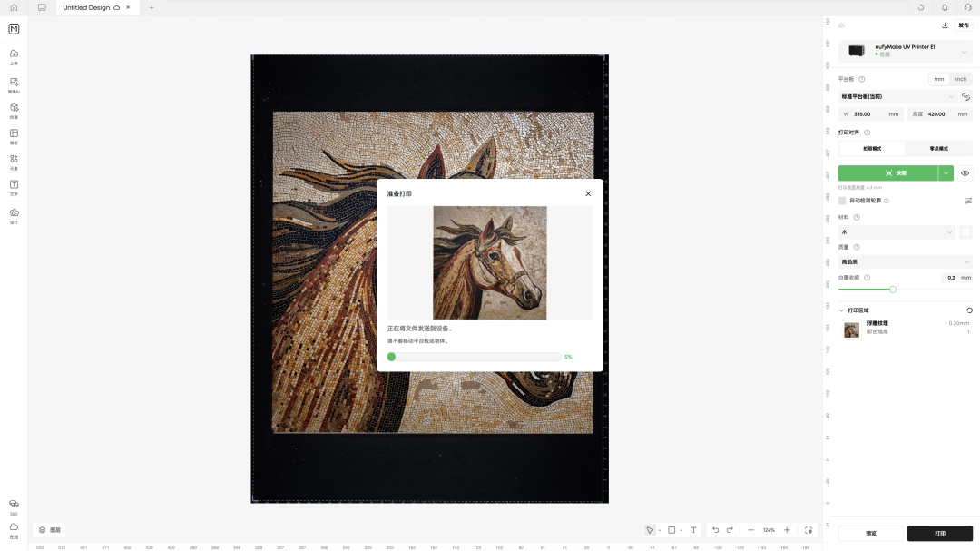
Task: Open the snapshot button dropdown arrow
Action: pyautogui.click(x=946, y=173)
